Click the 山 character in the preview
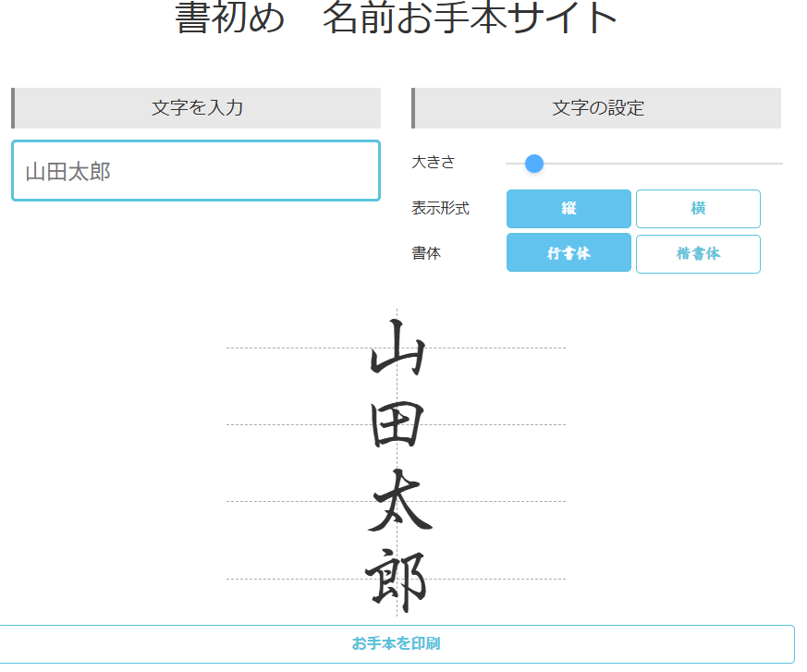 (x=397, y=348)
